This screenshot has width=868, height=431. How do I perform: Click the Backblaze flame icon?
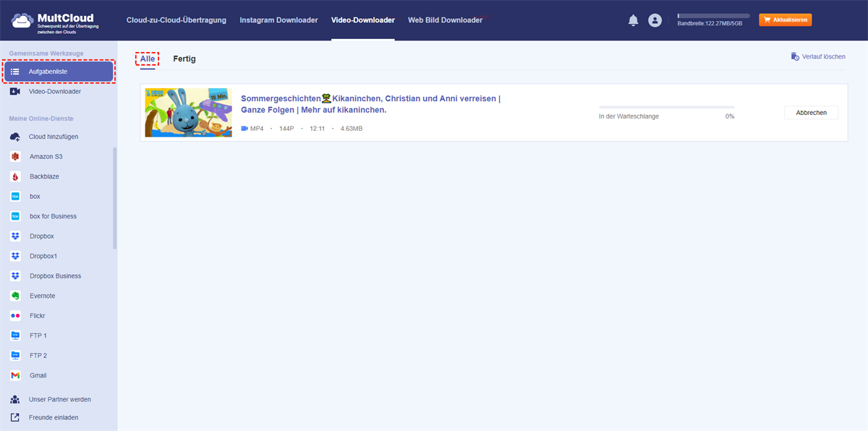pyautogui.click(x=15, y=176)
